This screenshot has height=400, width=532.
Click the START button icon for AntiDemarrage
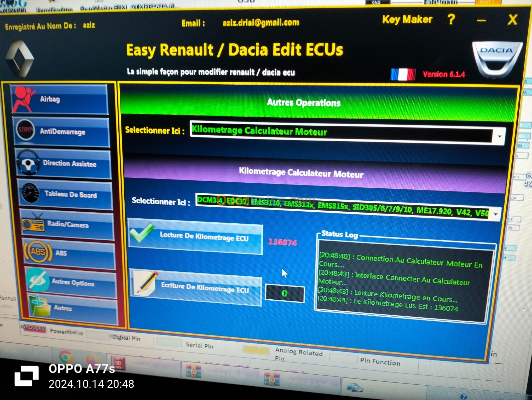point(25,130)
